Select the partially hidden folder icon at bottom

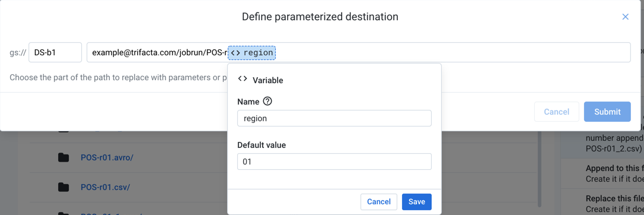click(x=63, y=213)
